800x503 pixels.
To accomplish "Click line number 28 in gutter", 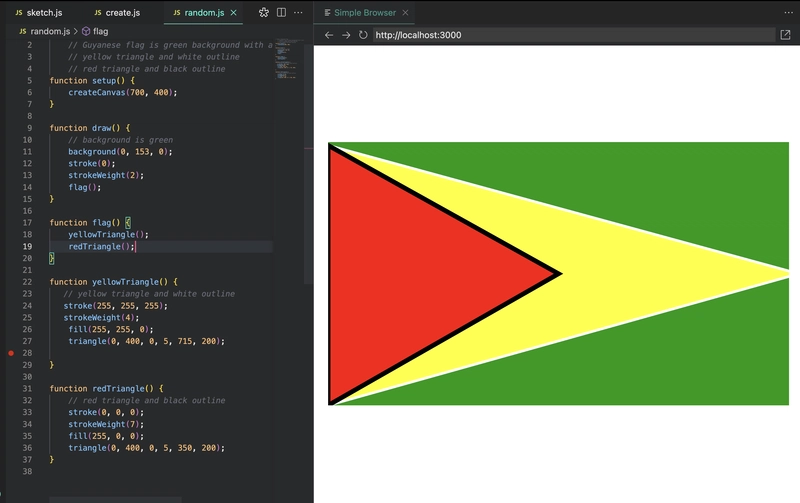I will click(28, 353).
